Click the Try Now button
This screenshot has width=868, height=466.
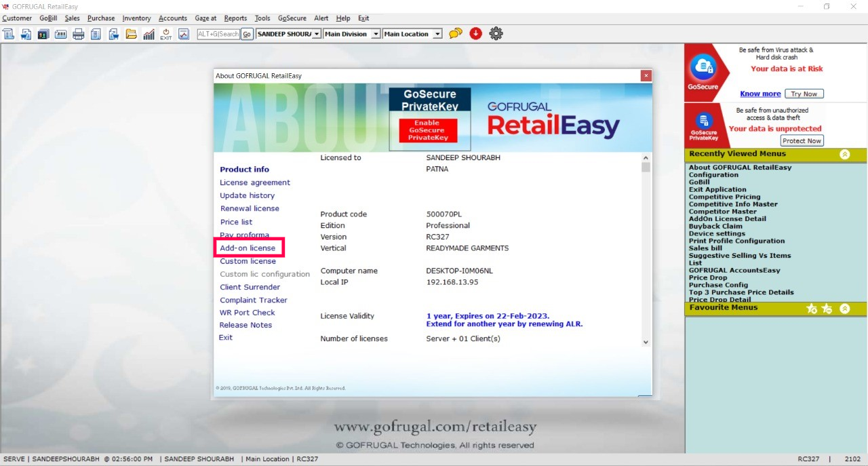[x=804, y=94]
